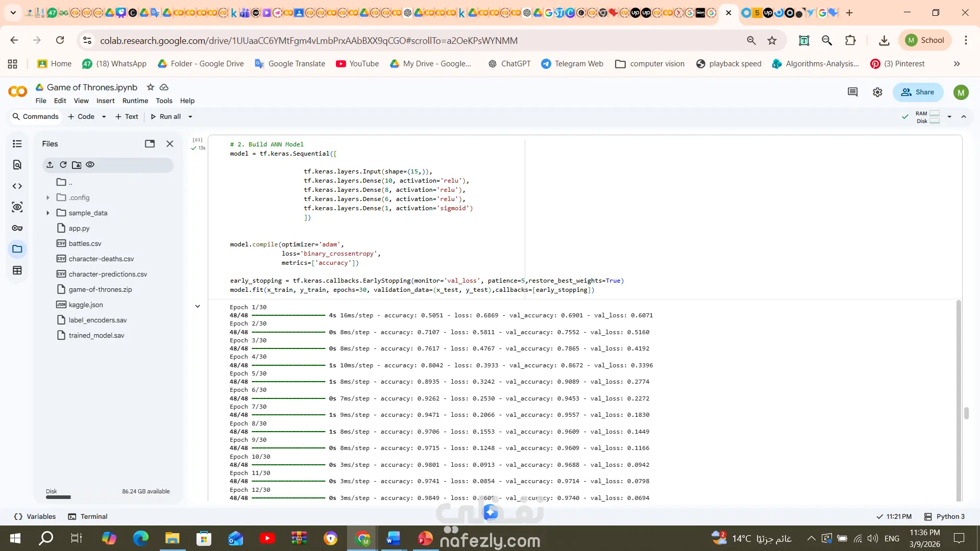980x551 pixels.
Task: Click the Mount Drive folder icon
Action: point(77,165)
